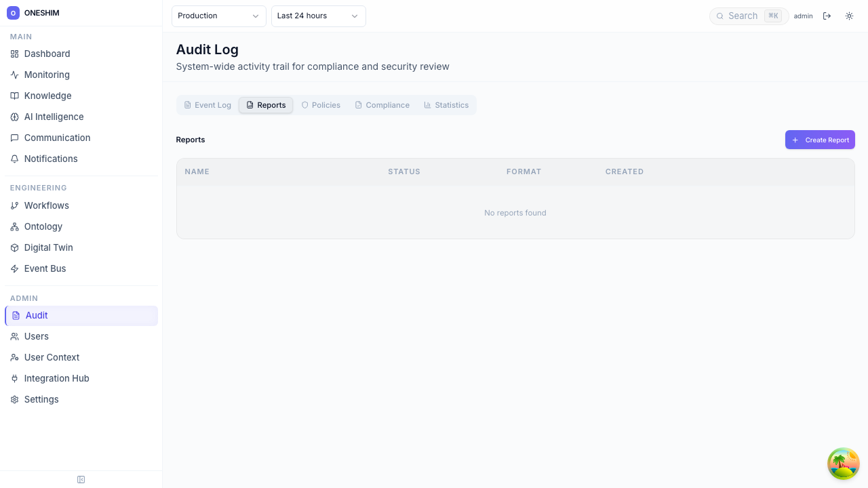
Task: Switch to the Event Log tab
Action: tap(208, 105)
